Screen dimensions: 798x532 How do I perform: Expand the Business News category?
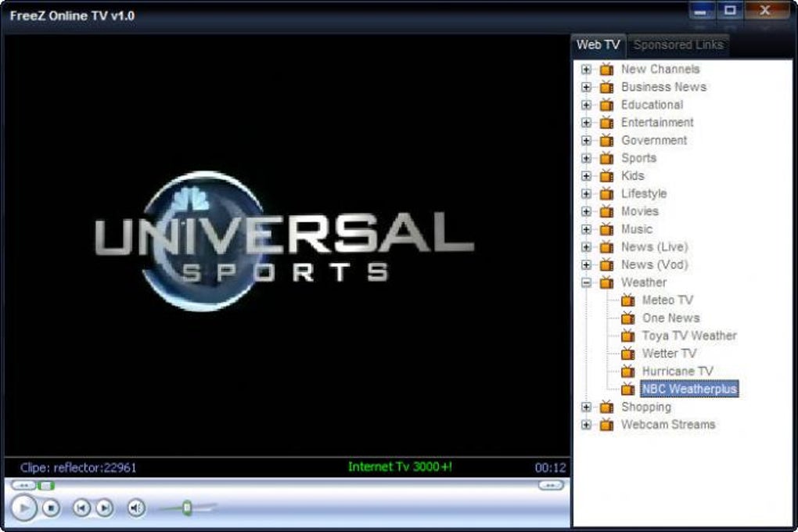point(586,88)
